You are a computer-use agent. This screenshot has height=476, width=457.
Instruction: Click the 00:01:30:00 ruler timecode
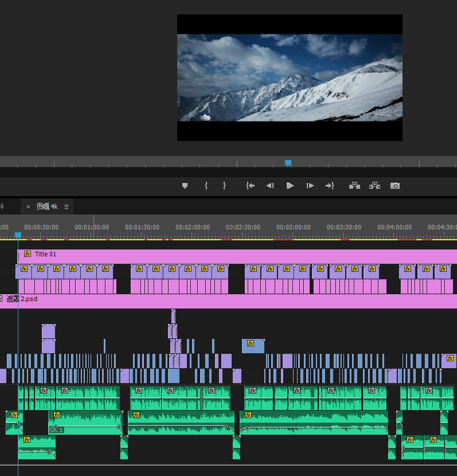click(x=142, y=227)
